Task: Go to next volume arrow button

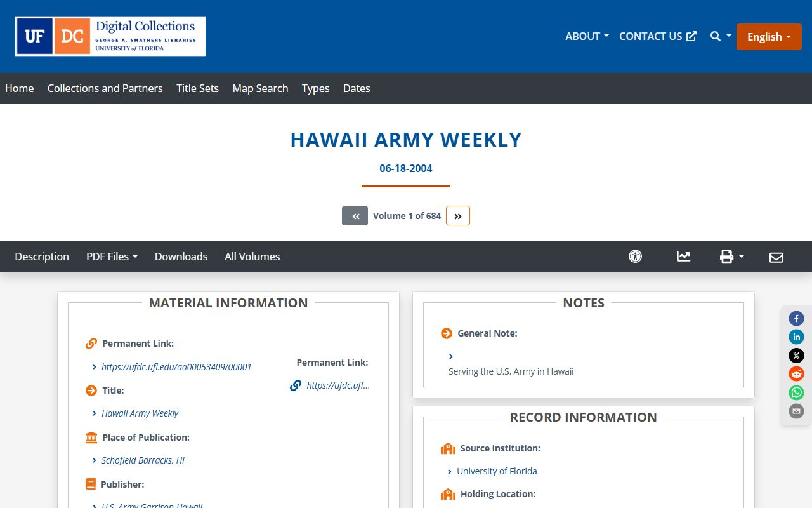Action: pos(458,216)
